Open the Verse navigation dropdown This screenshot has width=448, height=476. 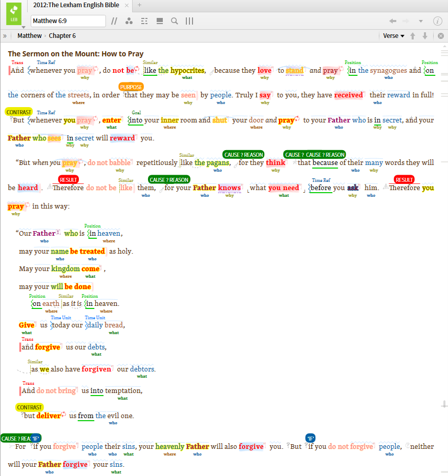click(x=393, y=36)
